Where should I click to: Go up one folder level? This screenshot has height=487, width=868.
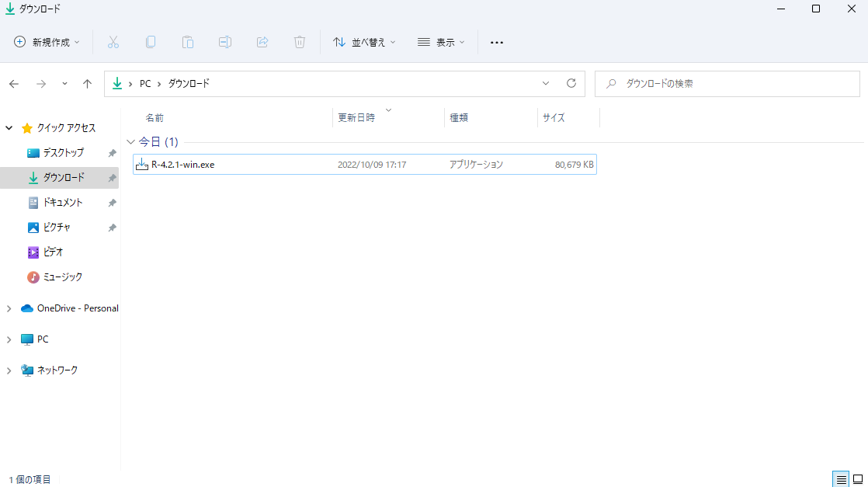click(87, 84)
